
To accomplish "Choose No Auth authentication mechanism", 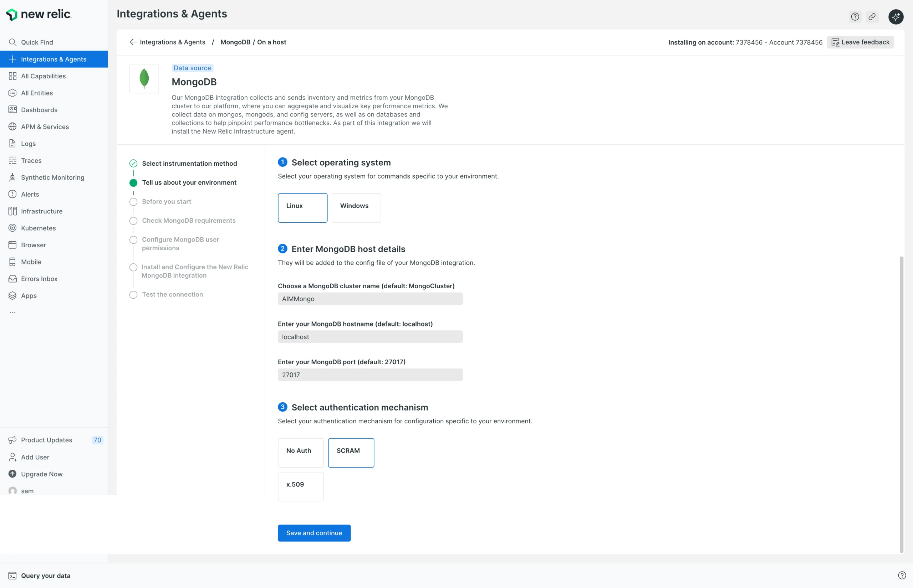I will (301, 453).
